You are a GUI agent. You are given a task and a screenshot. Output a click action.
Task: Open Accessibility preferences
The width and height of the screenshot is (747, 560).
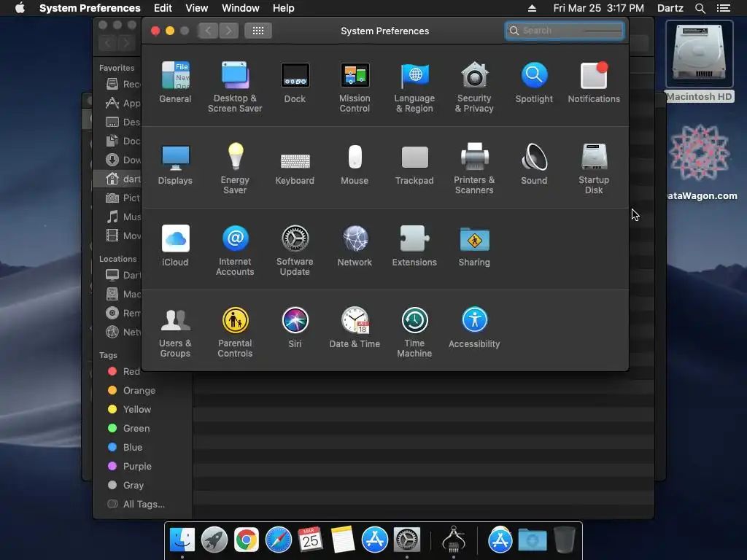[474, 327]
